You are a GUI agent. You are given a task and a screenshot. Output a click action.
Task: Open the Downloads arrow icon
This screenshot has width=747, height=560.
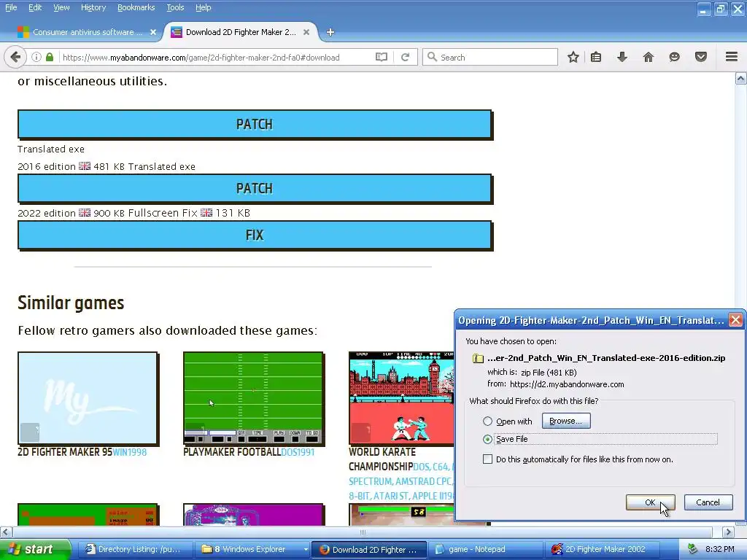coord(622,57)
